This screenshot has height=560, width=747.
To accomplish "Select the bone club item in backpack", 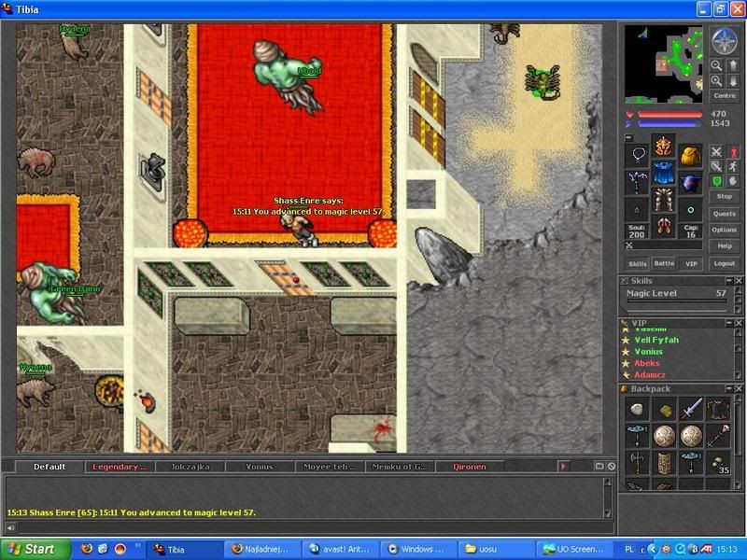I will pos(718,436).
